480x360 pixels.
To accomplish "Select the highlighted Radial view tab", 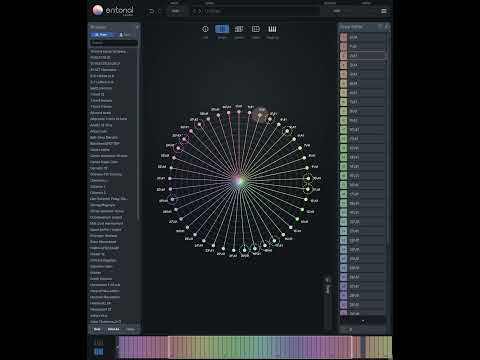I will click(222, 29).
